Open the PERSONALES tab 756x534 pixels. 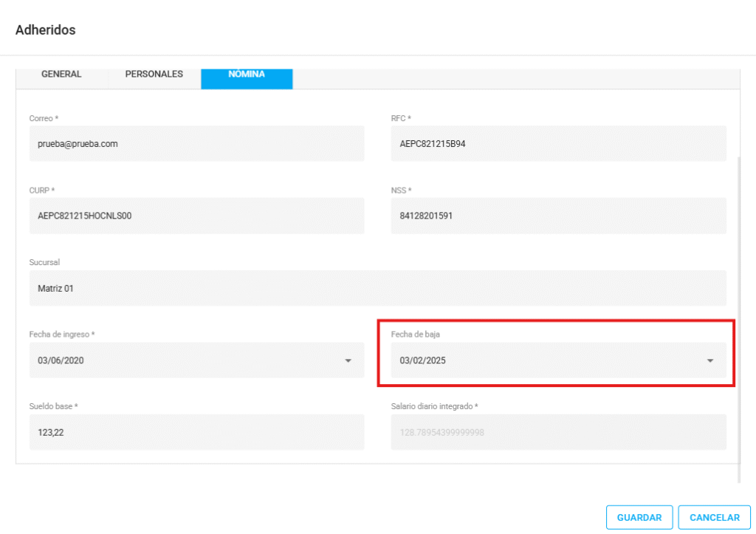click(154, 75)
